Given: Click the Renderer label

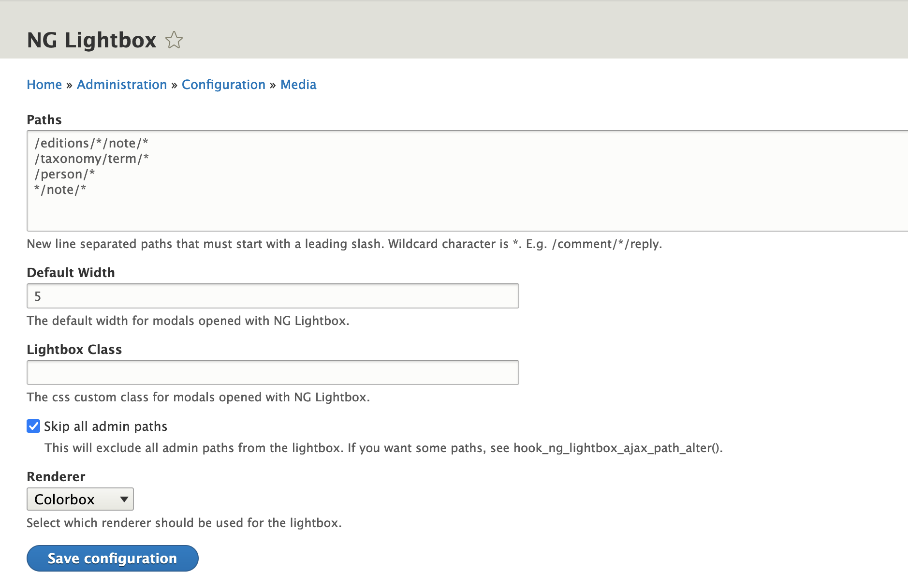Looking at the screenshot, I should pos(56,477).
